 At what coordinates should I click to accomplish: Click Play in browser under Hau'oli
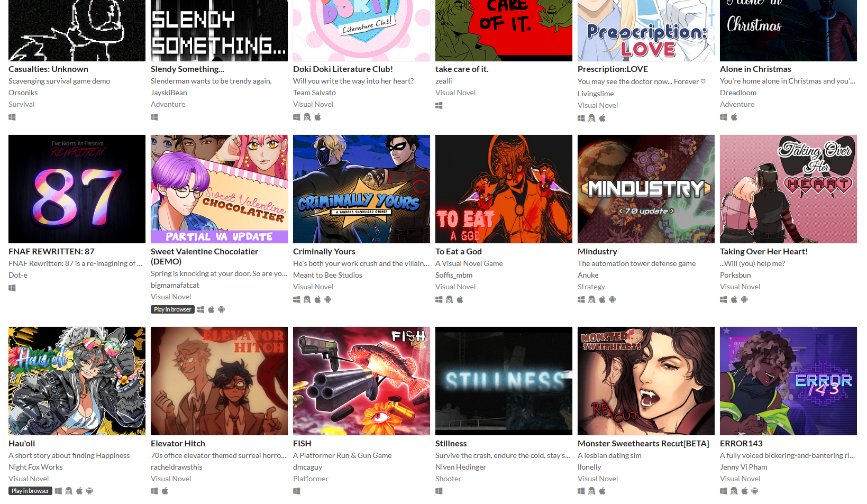point(30,491)
